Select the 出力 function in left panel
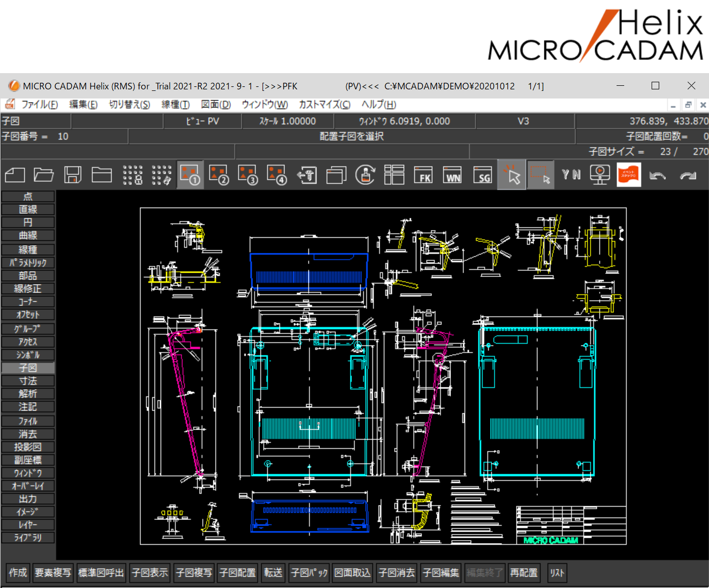Screen dimensions: 709x588 (28, 499)
